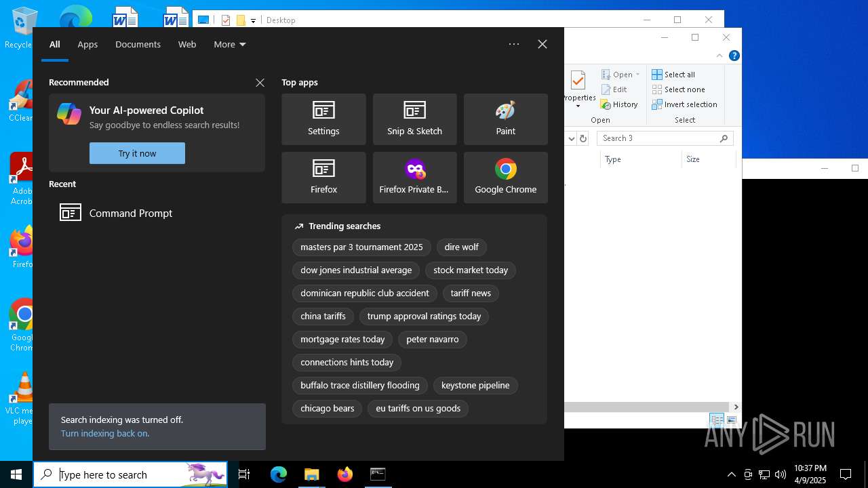The image size is (868, 488).
Task: Switch to Apps search tab
Action: (x=87, y=44)
